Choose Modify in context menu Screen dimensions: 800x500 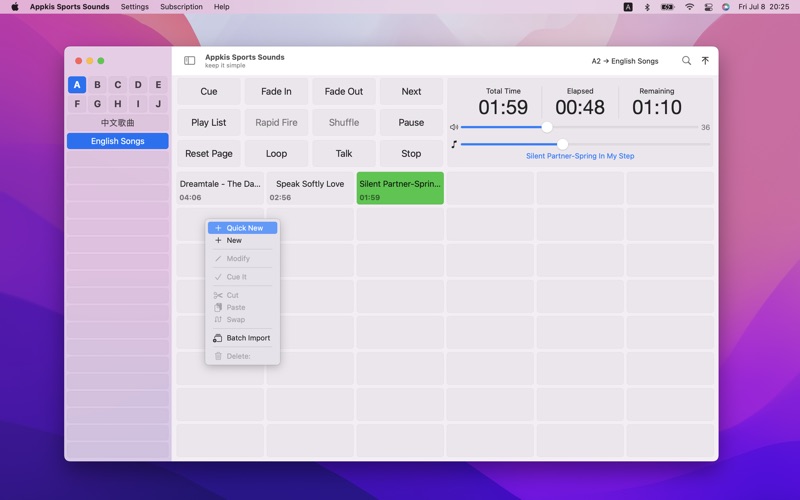click(242, 259)
